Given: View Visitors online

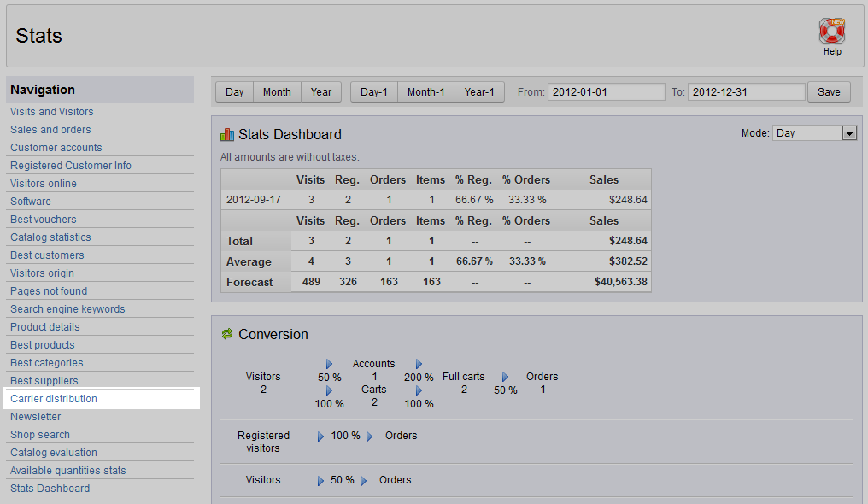Looking at the screenshot, I should click(x=44, y=184).
